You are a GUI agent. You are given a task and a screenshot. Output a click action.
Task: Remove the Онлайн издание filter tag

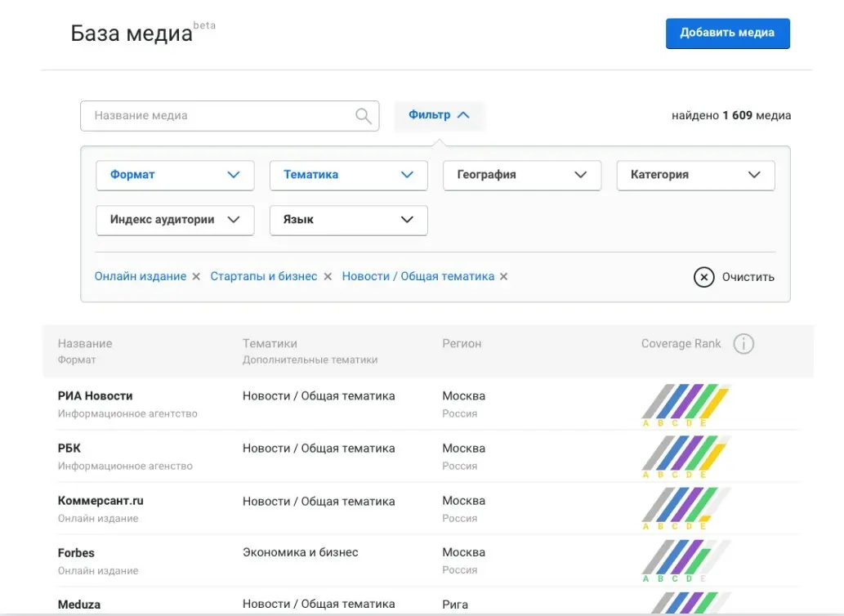pos(196,276)
